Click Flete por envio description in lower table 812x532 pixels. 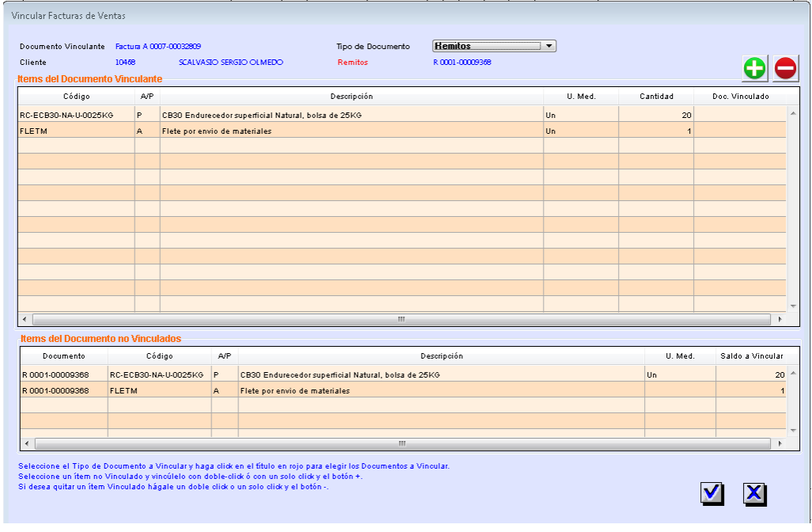[x=441, y=390]
